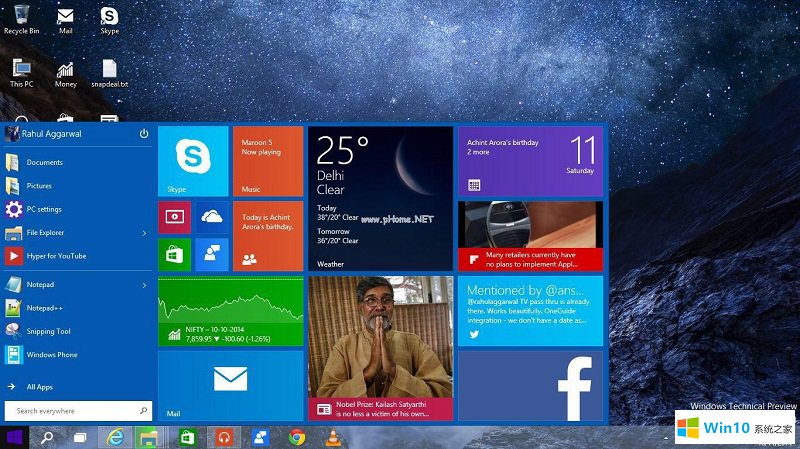Screen dimensions: 800x449
Task: Launch VLC media player from taskbar
Action: (x=333, y=437)
